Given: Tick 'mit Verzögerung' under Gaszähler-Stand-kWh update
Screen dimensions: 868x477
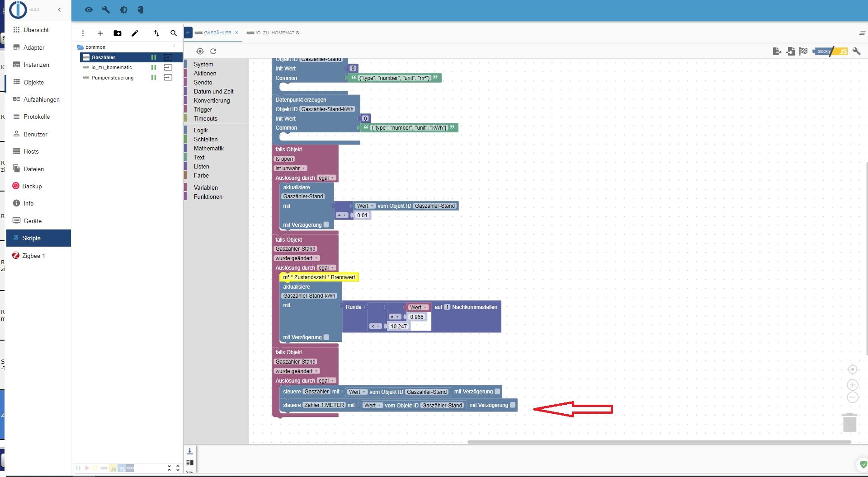Looking at the screenshot, I should 326,337.
